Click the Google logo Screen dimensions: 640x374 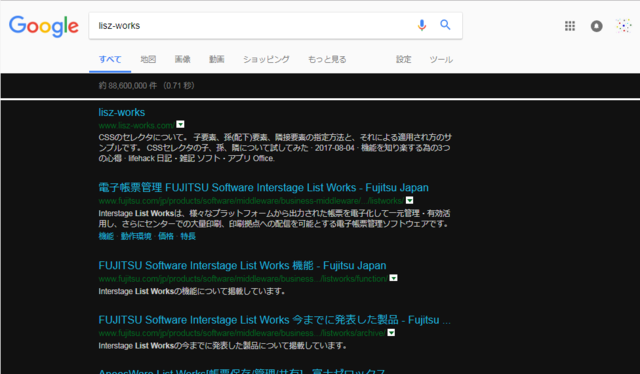point(44,26)
